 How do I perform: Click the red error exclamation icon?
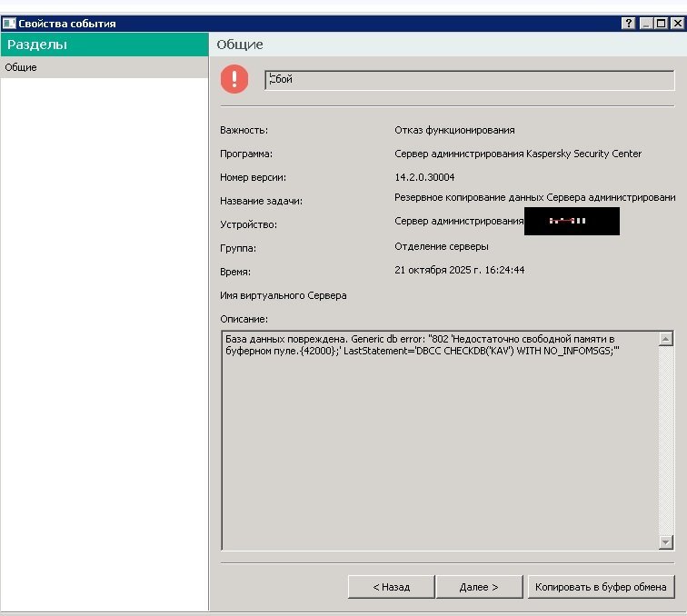pos(234,79)
